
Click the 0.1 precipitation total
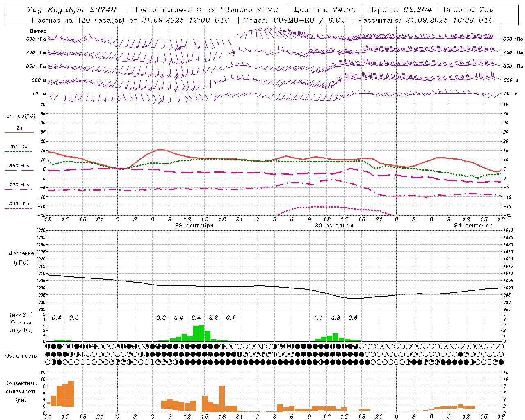click(231, 318)
